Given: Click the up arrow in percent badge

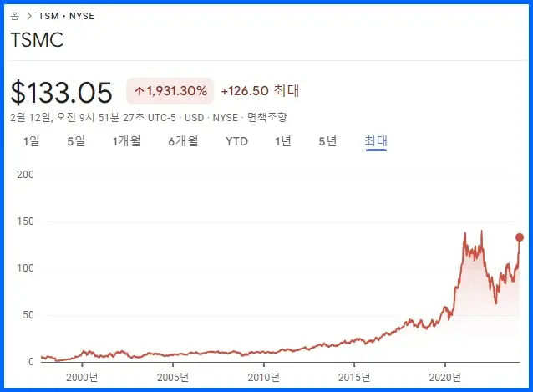Looking at the screenshot, I should 140,91.
